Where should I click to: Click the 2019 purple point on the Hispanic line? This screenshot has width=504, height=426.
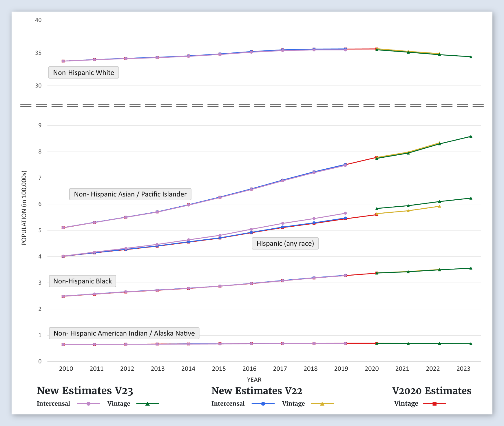pyautogui.click(x=345, y=213)
